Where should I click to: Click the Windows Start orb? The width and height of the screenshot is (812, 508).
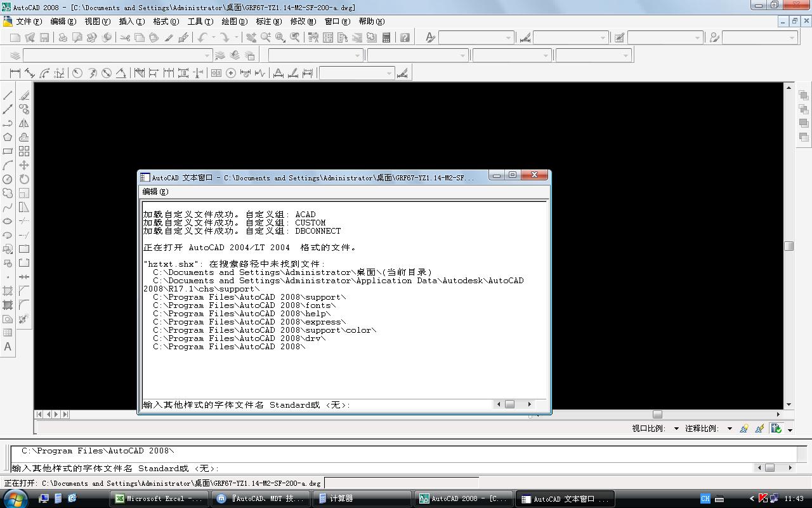tap(15, 498)
